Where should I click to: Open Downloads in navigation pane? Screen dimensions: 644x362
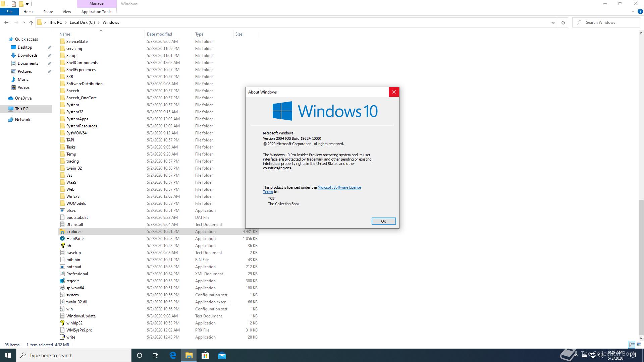click(28, 55)
